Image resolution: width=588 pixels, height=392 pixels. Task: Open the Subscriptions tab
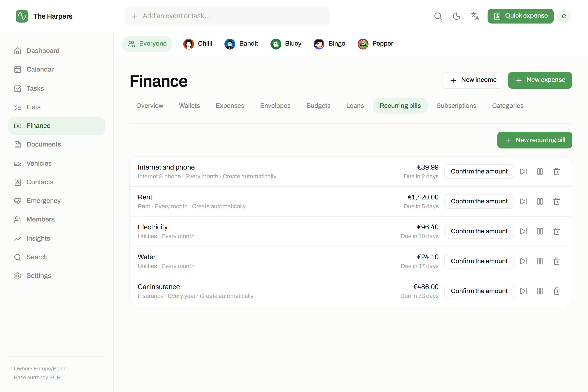click(456, 106)
